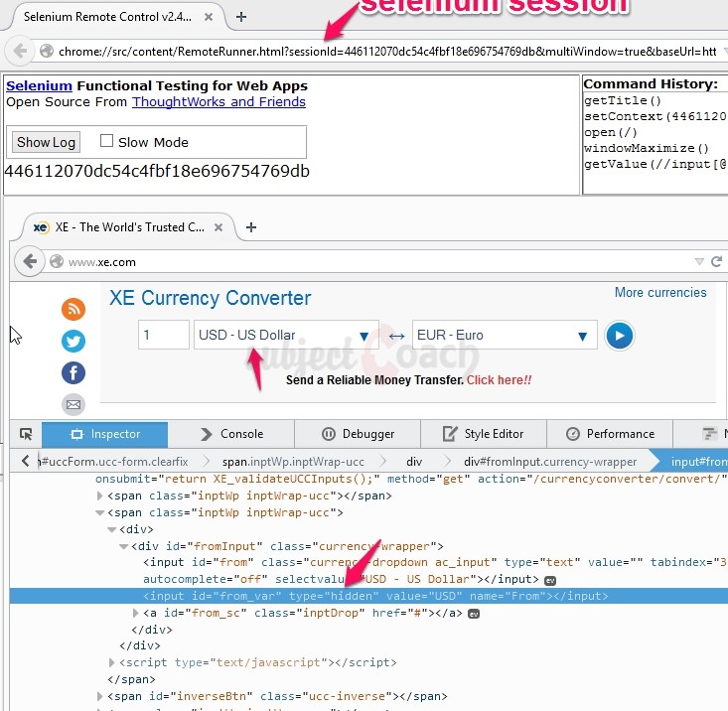Click the xe.com browser back button

[x=30, y=261]
